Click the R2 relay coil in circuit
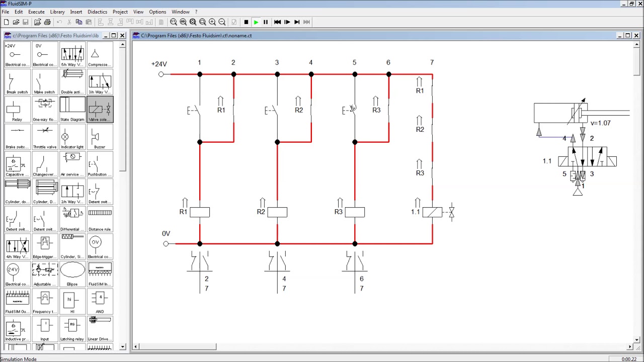 tap(277, 212)
